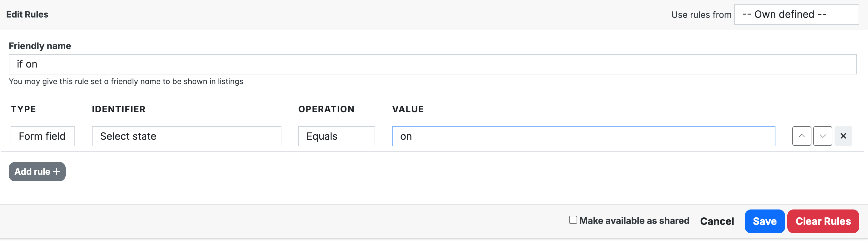868x242 pixels.
Task: Enable the Make available as shared checkbox
Action: [x=573, y=220]
